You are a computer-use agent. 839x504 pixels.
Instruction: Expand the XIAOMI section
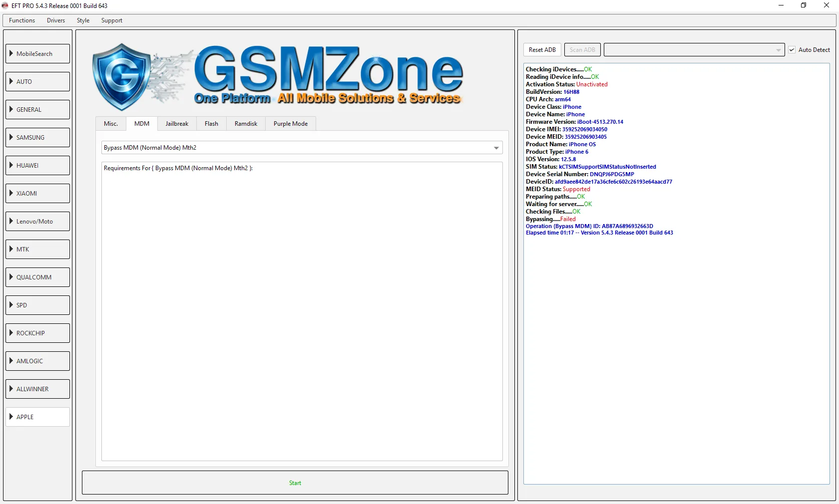(38, 193)
